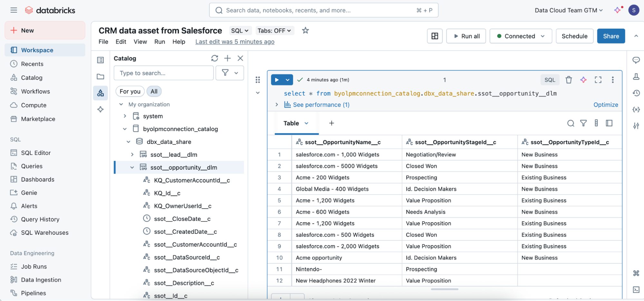The image size is (644, 301).
Task: Open cell Assistant sparkle icon
Action: coord(583,80)
